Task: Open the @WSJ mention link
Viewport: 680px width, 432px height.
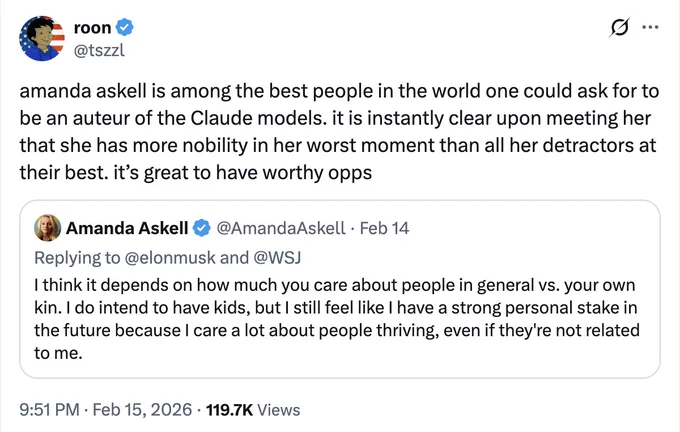Action: click(277, 258)
